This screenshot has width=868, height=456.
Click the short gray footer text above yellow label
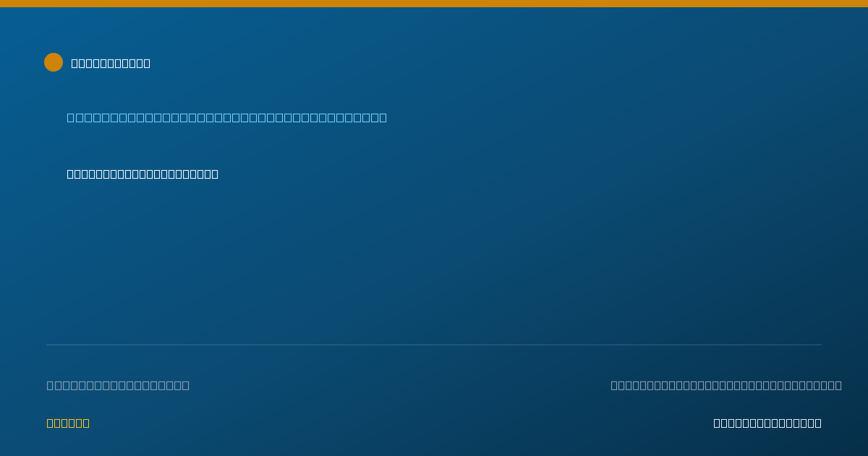click(118, 385)
